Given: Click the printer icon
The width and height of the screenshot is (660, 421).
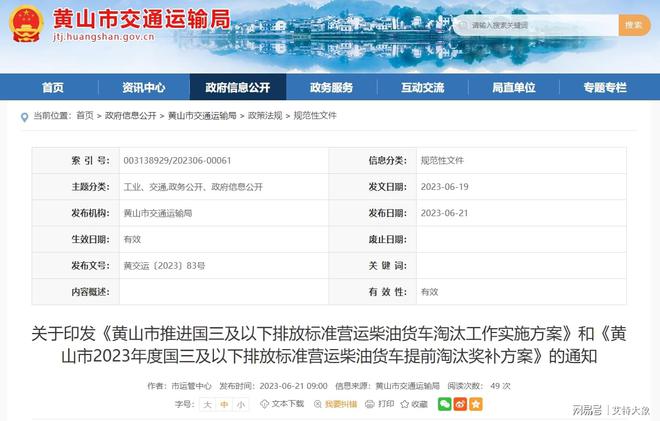Looking at the screenshot, I should click(x=370, y=404).
